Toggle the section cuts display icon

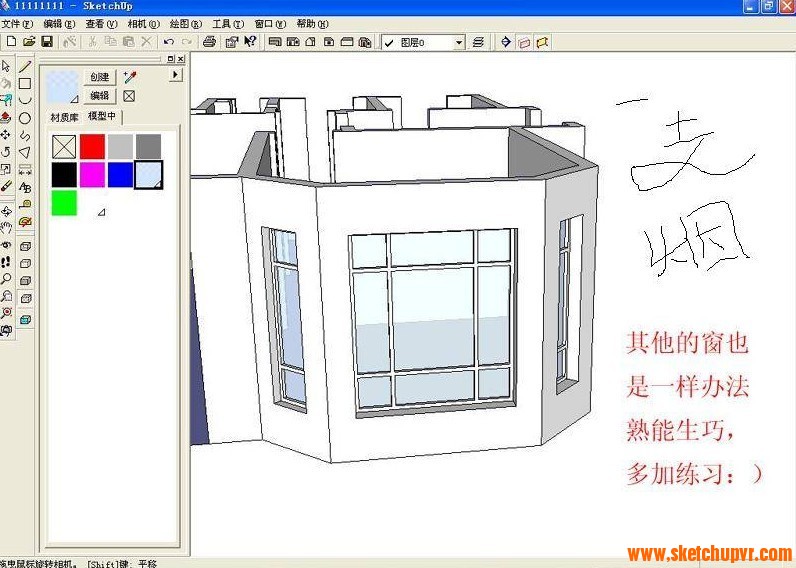542,42
